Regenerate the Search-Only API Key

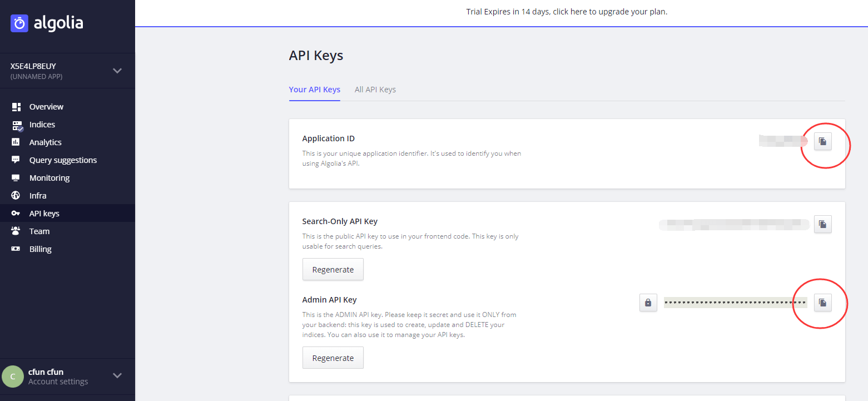[333, 269]
